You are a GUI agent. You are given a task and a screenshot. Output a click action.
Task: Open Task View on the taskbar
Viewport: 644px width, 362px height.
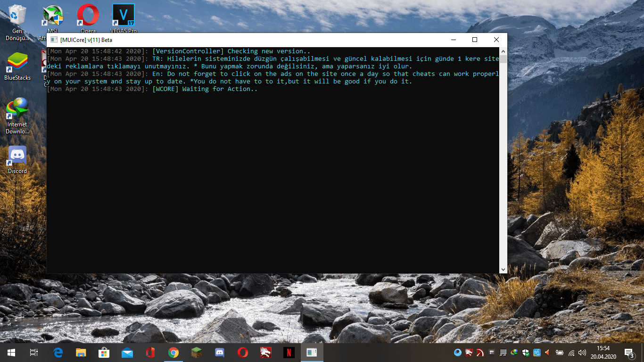point(34,353)
